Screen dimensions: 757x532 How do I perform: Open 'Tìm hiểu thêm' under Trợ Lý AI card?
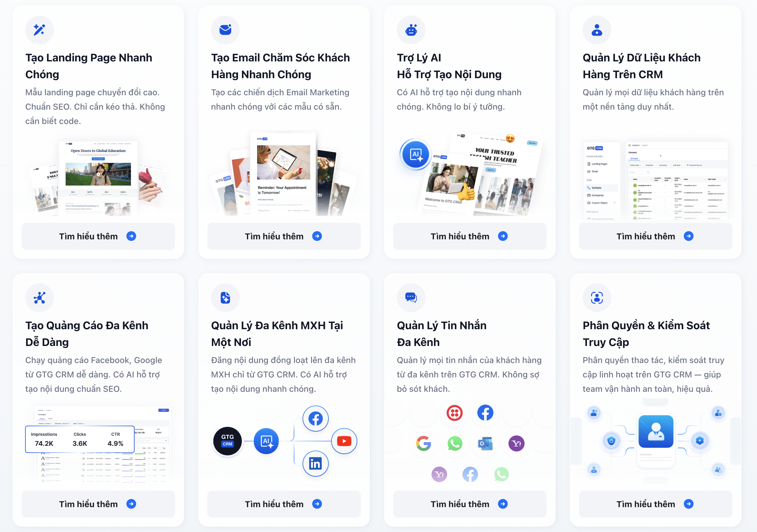point(470,236)
